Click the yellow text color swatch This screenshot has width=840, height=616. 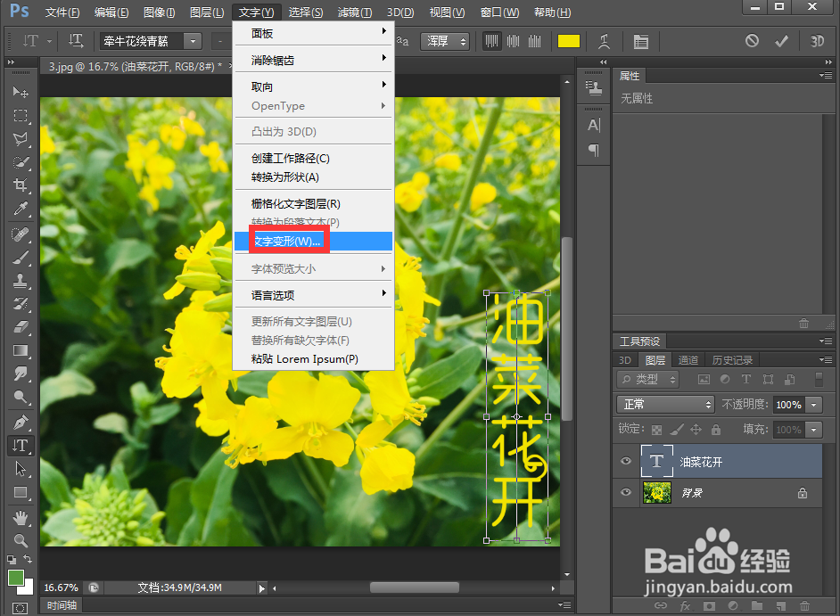(568, 40)
